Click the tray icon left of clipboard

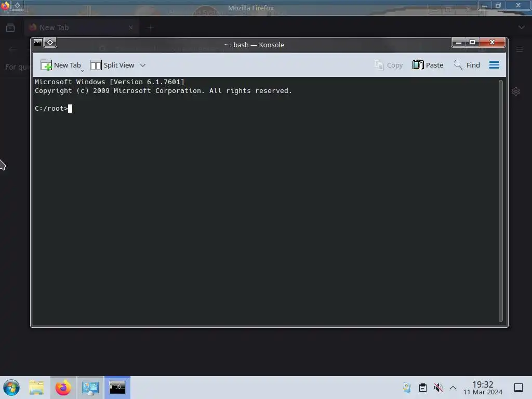pyautogui.click(x=407, y=388)
